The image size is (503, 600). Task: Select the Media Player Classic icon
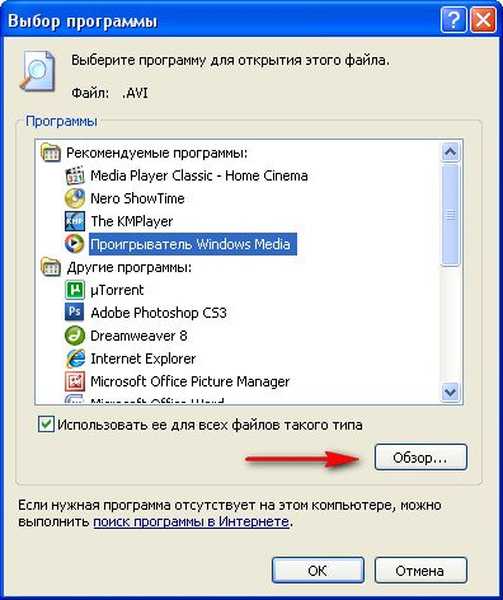click(x=75, y=176)
